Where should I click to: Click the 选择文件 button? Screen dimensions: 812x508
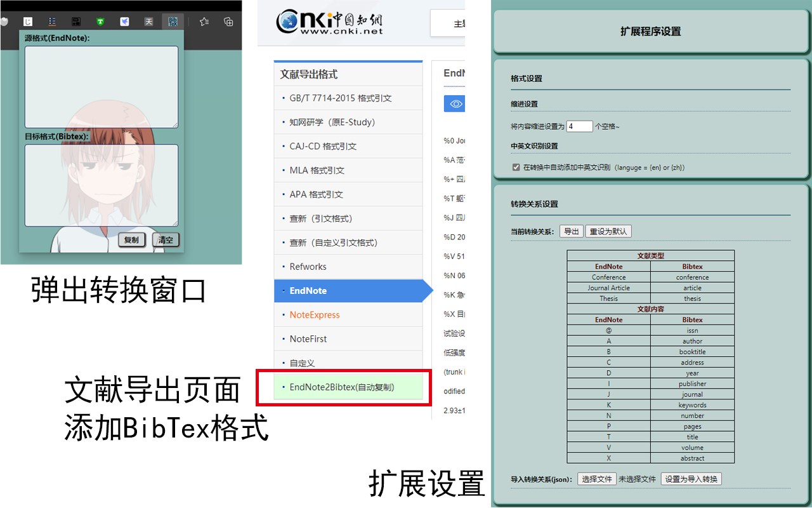[x=597, y=479]
